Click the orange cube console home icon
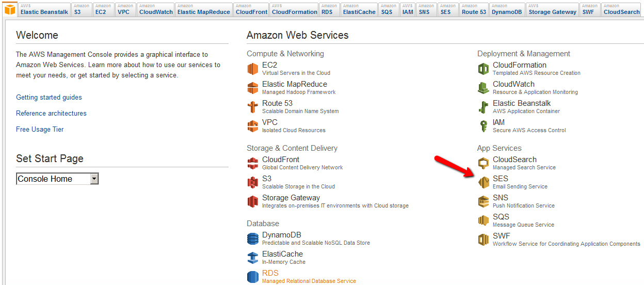The width and height of the screenshot is (644, 285). [9, 9]
